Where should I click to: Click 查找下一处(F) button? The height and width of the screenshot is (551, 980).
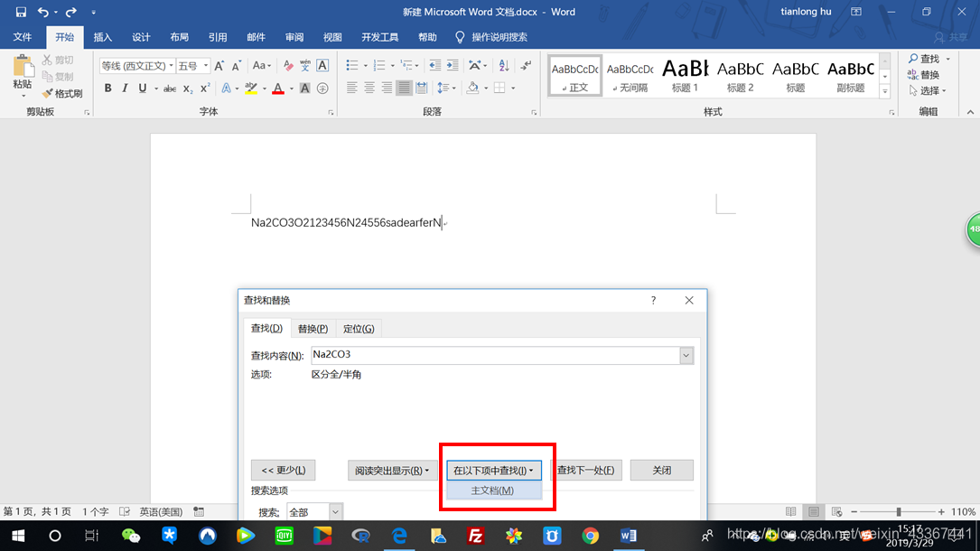point(585,471)
